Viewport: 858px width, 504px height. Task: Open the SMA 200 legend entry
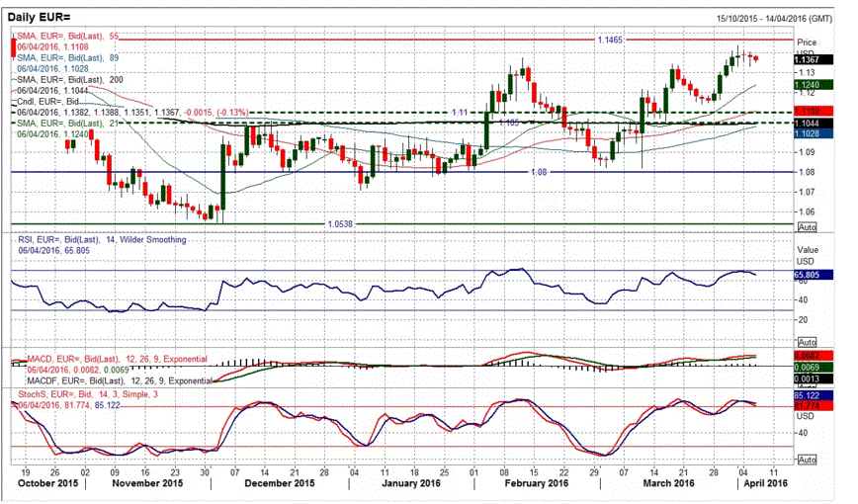(x=71, y=77)
